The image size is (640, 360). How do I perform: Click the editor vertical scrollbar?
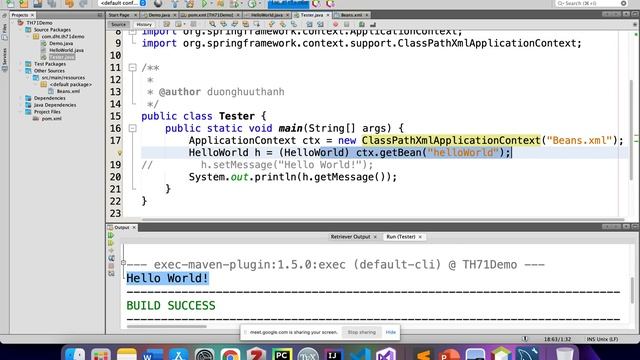click(x=631, y=129)
